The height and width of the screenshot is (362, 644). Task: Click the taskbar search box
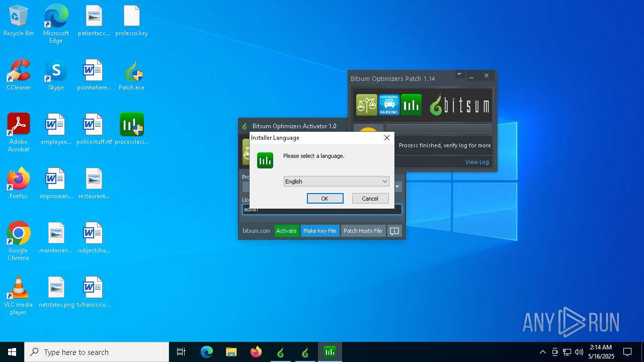pos(97,352)
